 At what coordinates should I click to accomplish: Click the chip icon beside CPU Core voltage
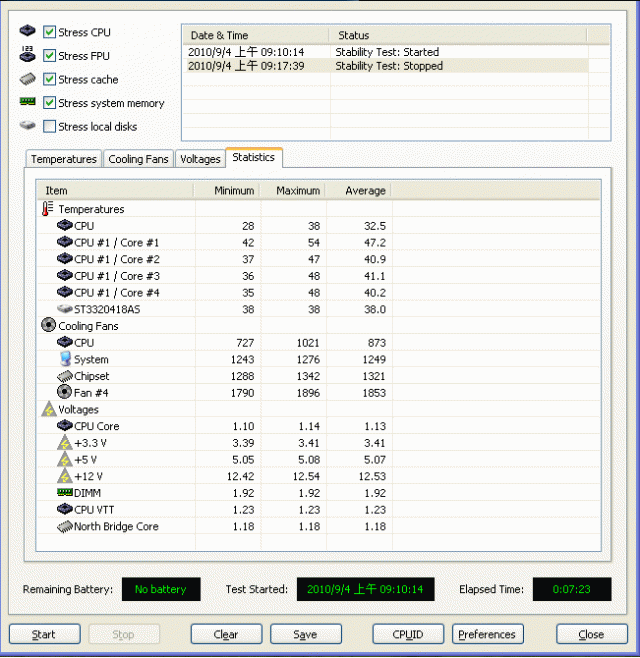65,426
